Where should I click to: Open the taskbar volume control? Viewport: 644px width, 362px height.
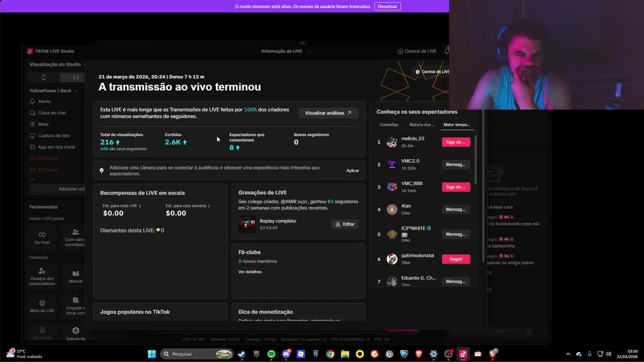[x=609, y=354]
